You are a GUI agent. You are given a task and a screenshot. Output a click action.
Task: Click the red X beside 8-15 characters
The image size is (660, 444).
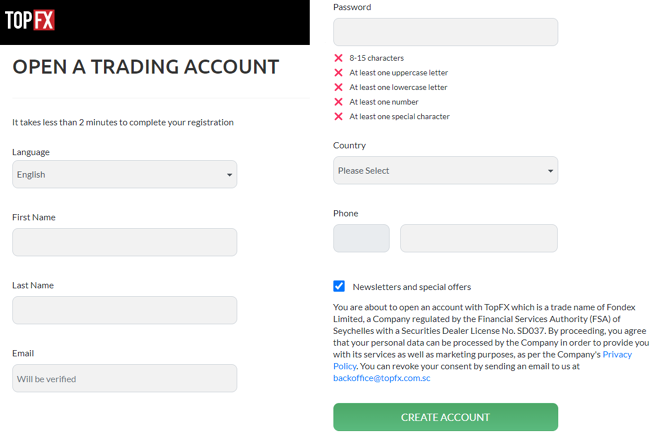point(338,58)
